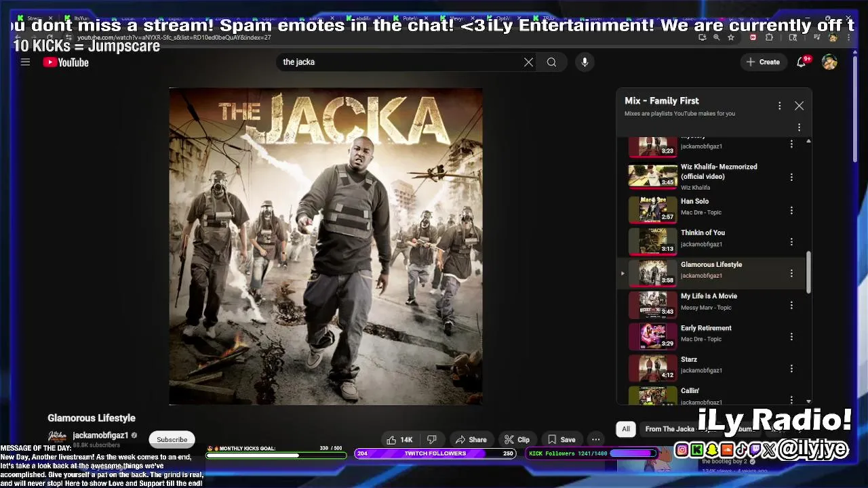868x488 pixels.
Task: Open more actions ellipsis beside Save
Action: pyautogui.click(x=595, y=439)
